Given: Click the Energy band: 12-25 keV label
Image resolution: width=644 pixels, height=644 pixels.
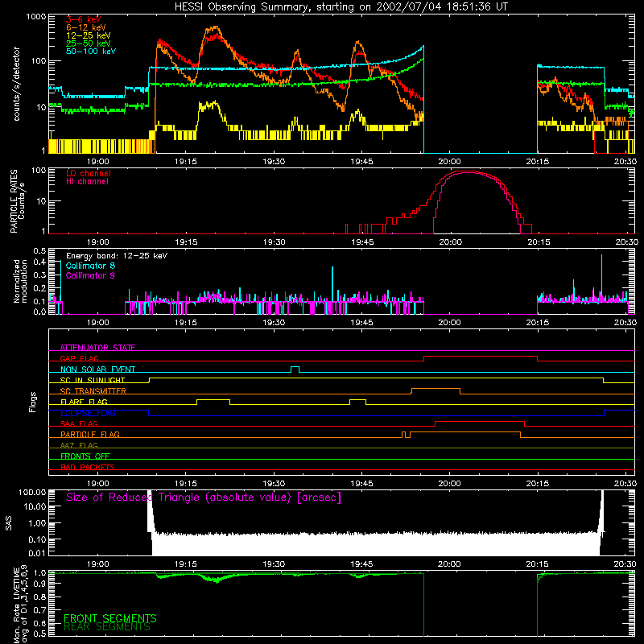Looking at the screenshot, I should (x=117, y=256).
